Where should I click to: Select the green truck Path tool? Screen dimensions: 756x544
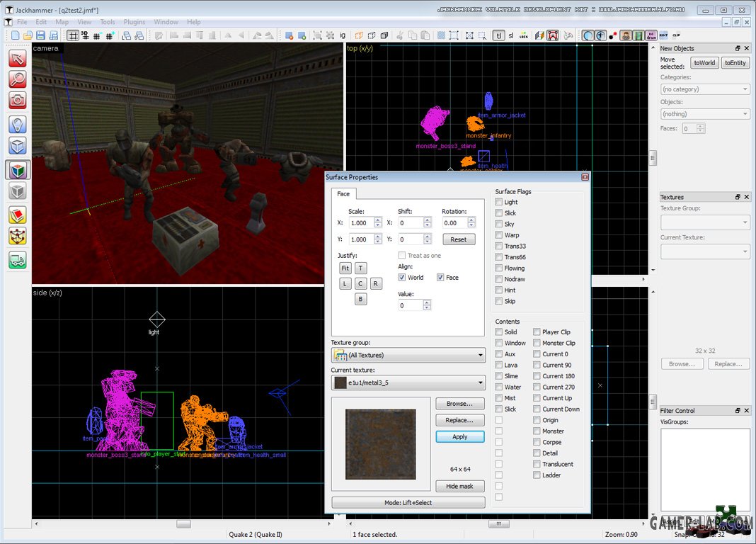(18, 261)
